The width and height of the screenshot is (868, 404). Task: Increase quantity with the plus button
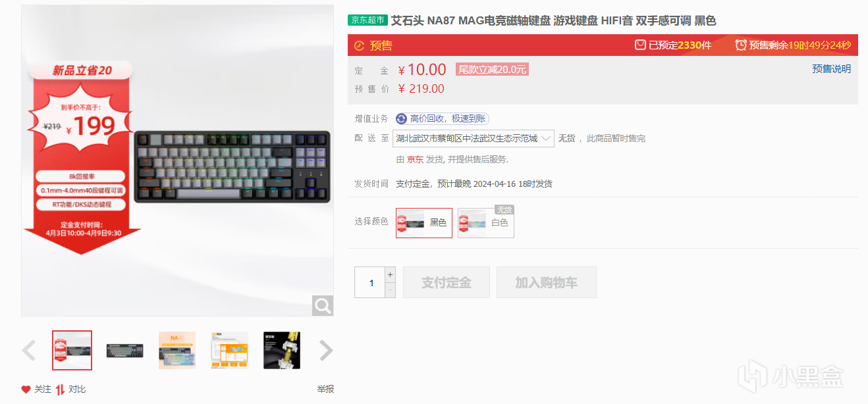pos(390,274)
